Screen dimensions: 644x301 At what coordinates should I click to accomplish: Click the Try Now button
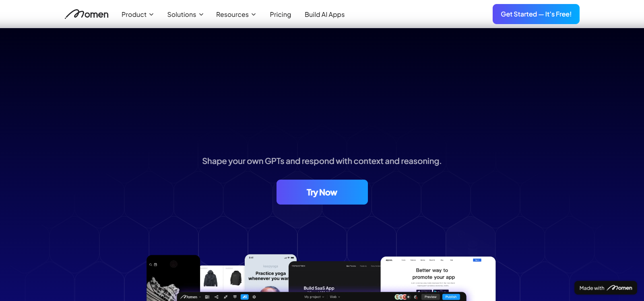pyautogui.click(x=322, y=192)
